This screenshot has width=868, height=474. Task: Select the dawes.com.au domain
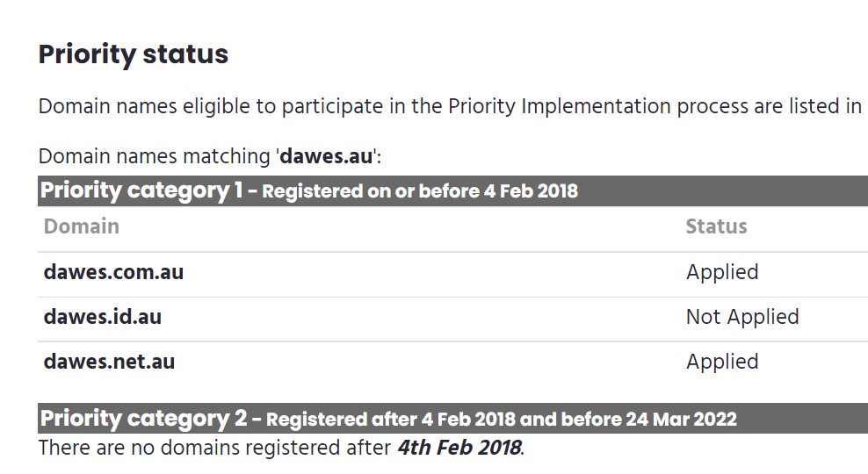tap(113, 272)
